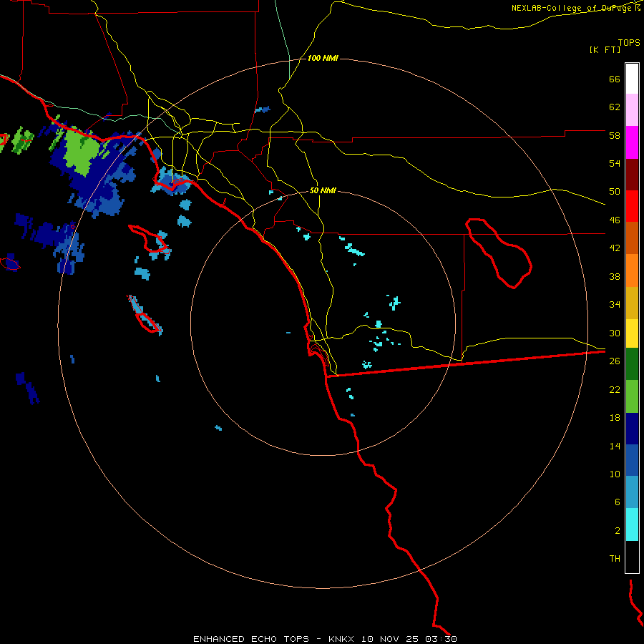Click the "[K FT]" units label
This screenshot has width=644, height=644.
click(x=605, y=49)
